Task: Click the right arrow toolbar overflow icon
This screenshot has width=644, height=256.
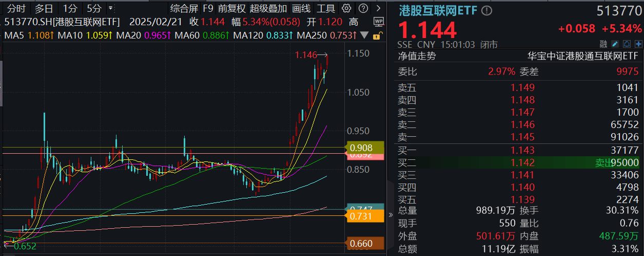Action: [x=378, y=8]
